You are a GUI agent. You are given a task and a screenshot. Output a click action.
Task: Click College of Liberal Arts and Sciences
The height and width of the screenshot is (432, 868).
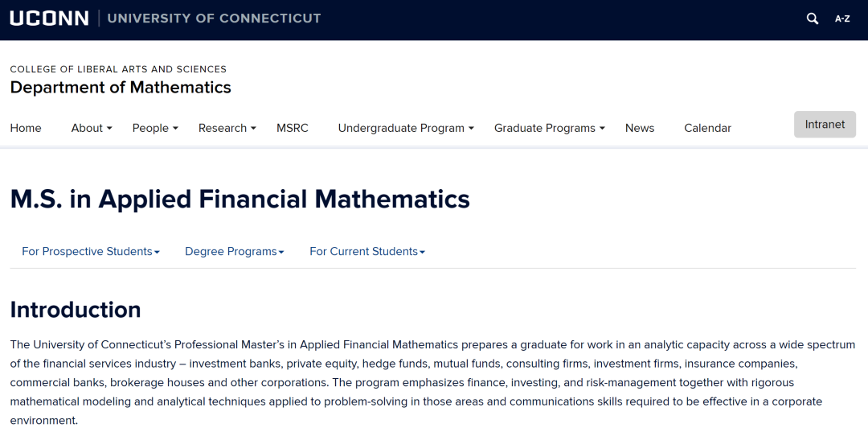[118, 69]
